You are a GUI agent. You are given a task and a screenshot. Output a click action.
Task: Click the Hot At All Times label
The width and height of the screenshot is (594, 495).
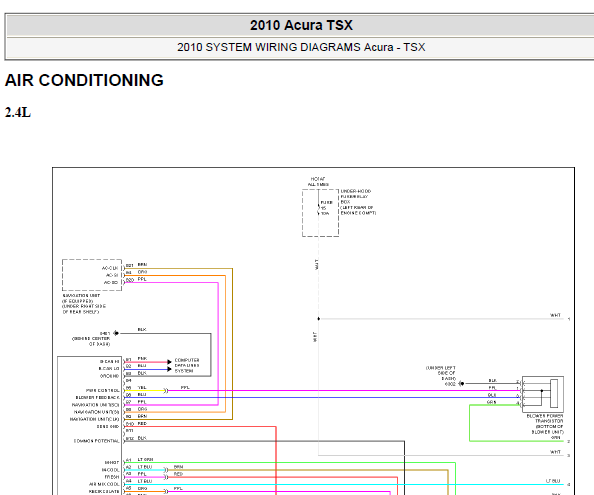tap(318, 182)
